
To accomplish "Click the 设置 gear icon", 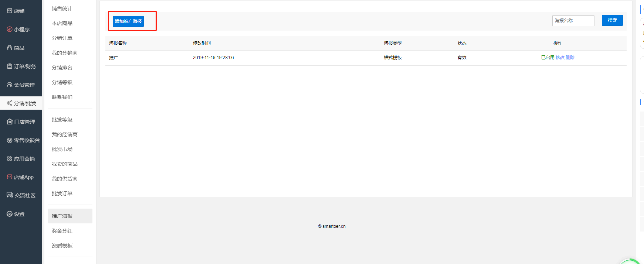I will [10, 214].
